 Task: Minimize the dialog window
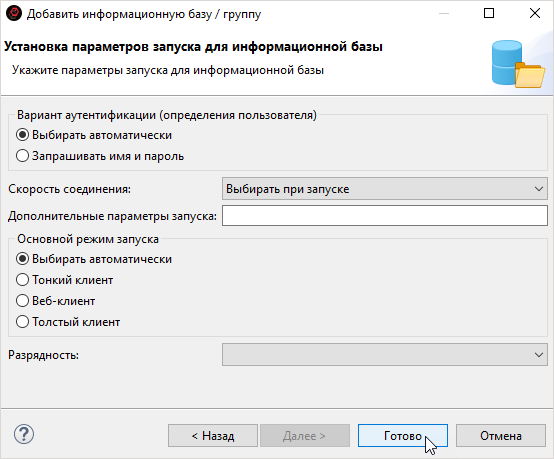(x=444, y=13)
